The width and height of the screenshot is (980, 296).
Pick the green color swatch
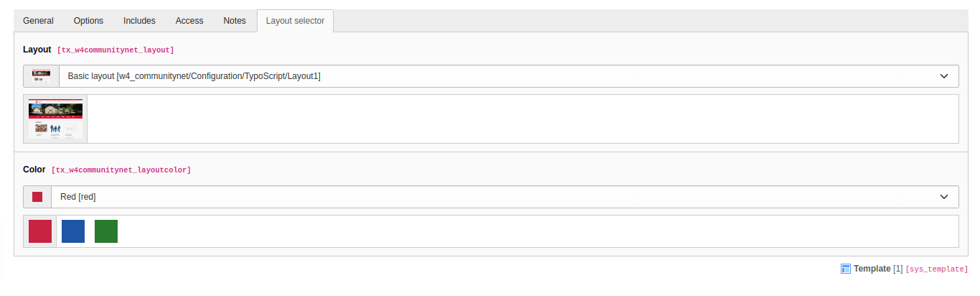click(x=106, y=231)
